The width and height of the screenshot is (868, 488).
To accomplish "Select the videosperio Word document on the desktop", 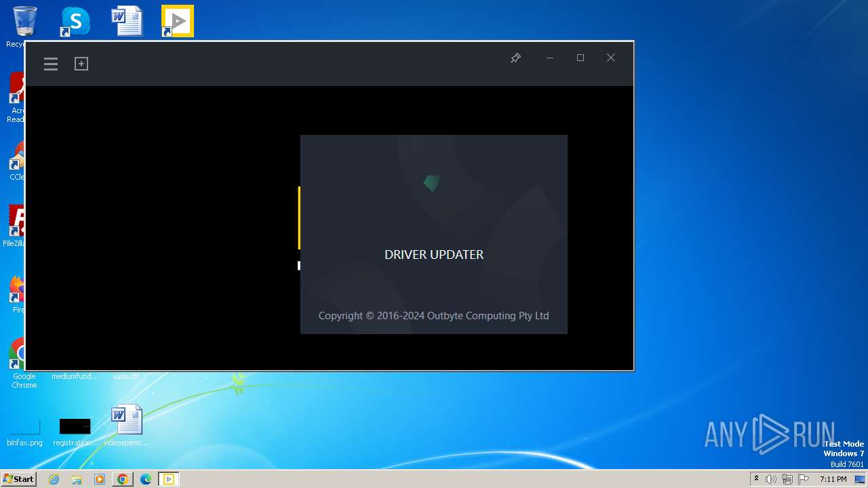I will click(126, 426).
